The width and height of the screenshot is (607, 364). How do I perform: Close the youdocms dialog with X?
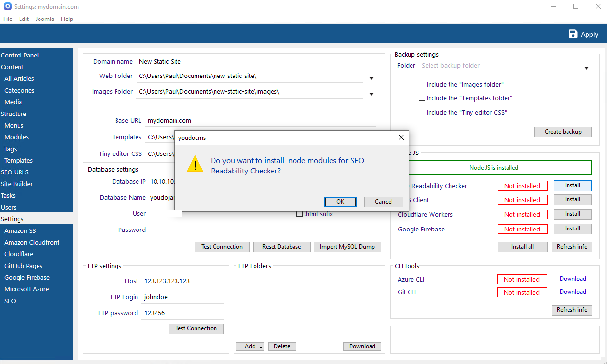[x=401, y=137]
